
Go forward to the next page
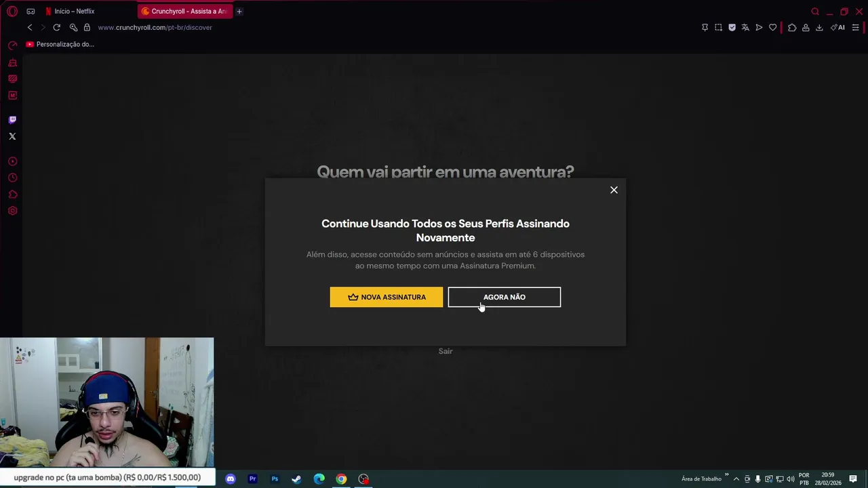43,27
